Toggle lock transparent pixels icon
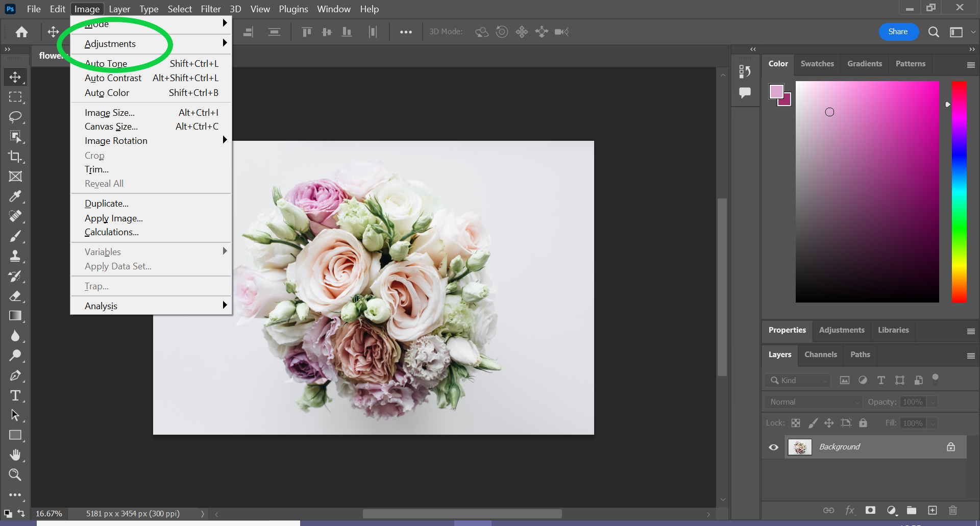980x526 pixels. [x=796, y=423]
